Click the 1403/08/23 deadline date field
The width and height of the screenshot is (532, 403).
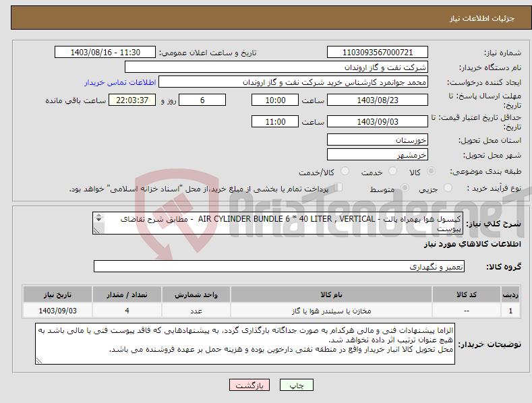[378, 100]
